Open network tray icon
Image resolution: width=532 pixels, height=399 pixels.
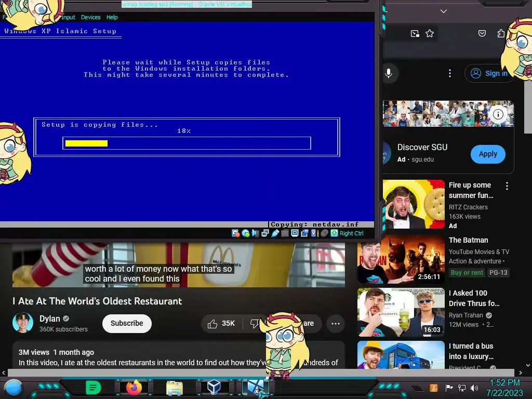click(x=462, y=388)
